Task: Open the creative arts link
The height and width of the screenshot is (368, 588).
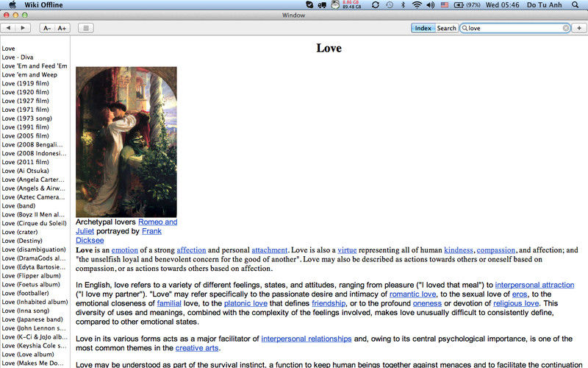Action: (x=197, y=348)
